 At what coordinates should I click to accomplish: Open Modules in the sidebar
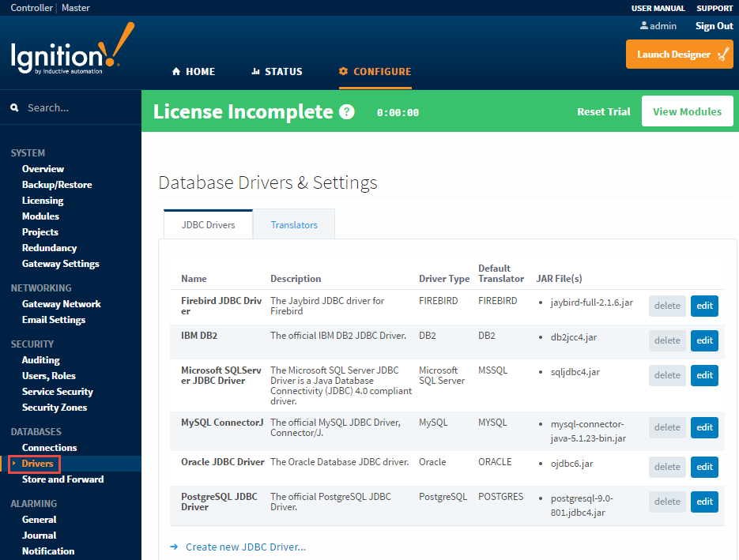pyautogui.click(x=40, y=216)
